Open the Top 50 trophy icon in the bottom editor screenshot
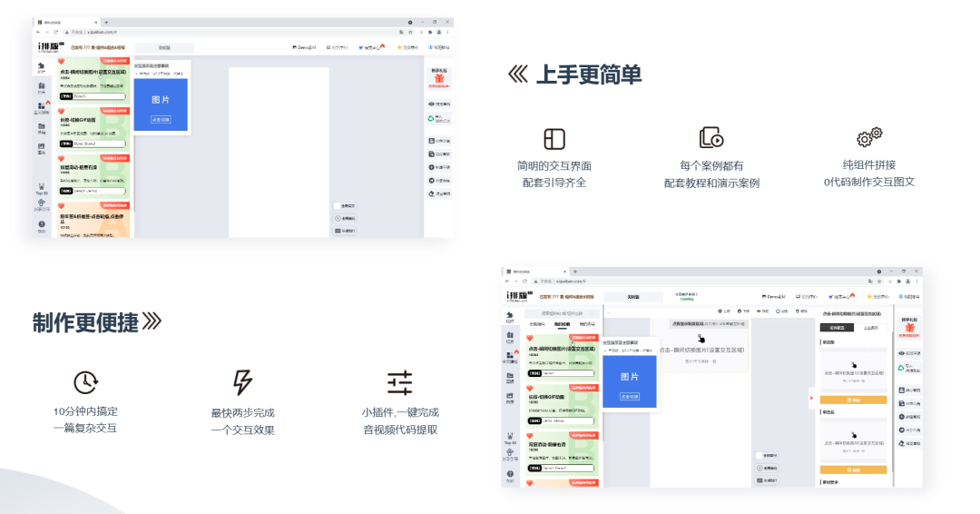This screenshot has width=980, height=514. 510,435
